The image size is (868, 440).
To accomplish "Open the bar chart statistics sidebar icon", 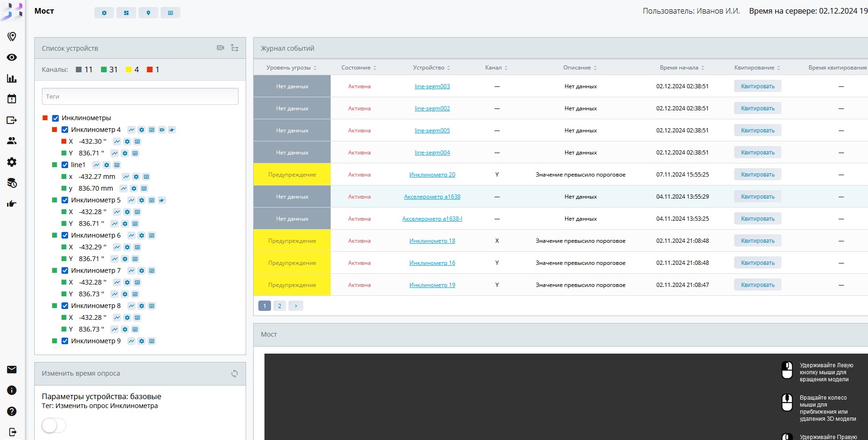I will pos(12,78).
